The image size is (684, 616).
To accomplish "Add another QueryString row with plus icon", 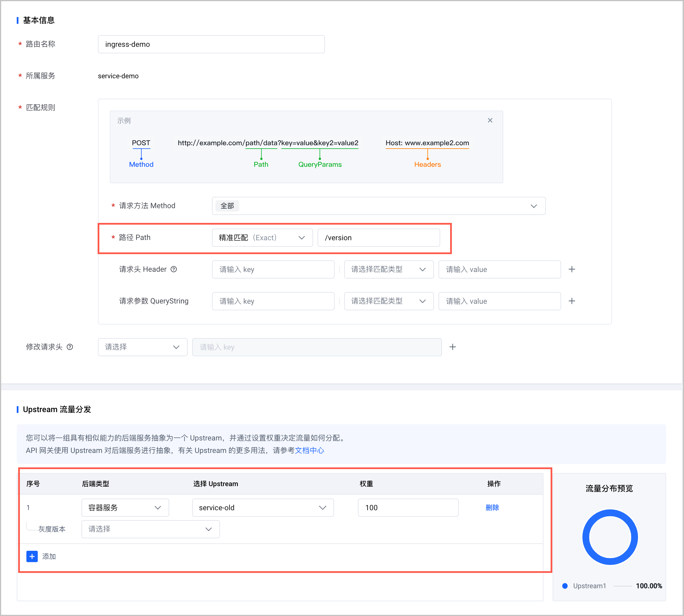I will 572,301.
